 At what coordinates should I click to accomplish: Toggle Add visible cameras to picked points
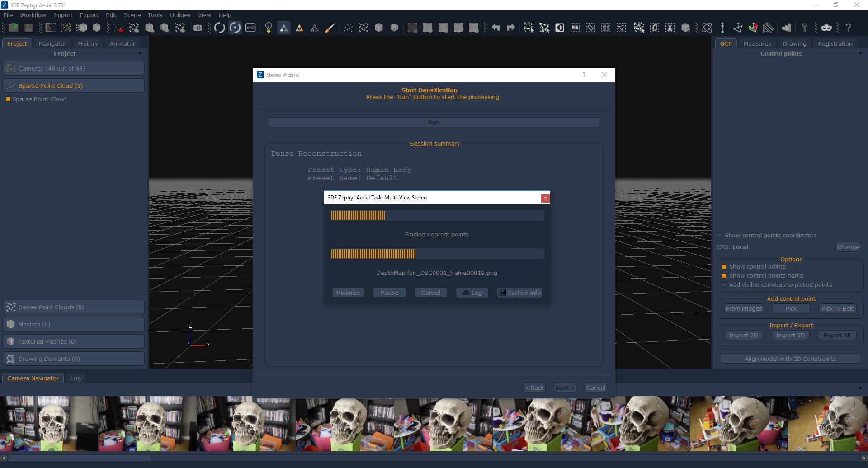724,285
